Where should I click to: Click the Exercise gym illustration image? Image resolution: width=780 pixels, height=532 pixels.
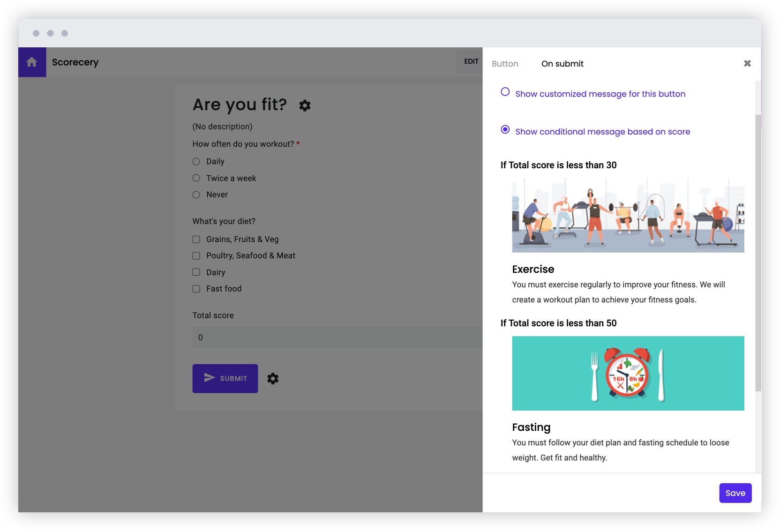pyautogui.click(x=628, y=216)
